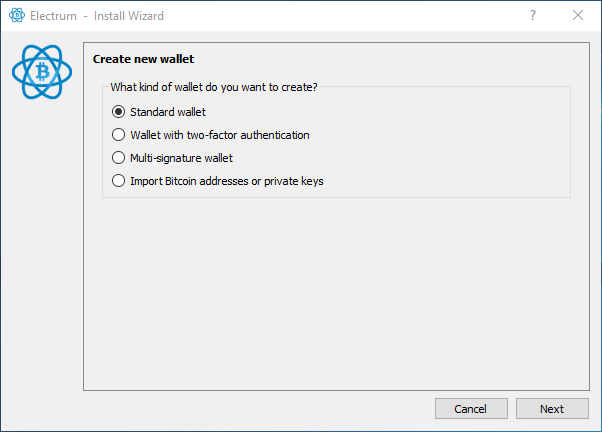Click the empty wizard panel area below options
This screenshot has width=602, height=432.
336,292
